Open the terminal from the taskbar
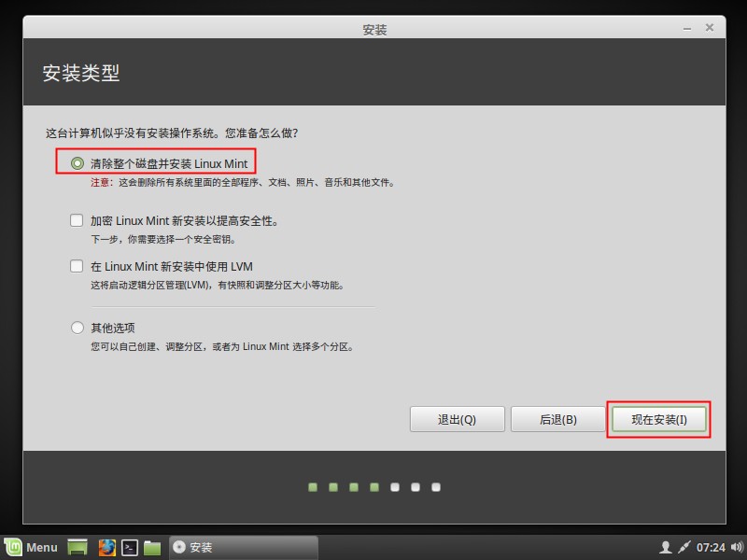The image size is (747, 560). tap(130, 547)
